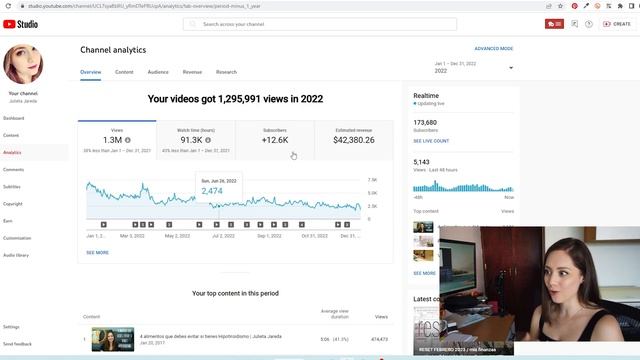Image resolution: width=640 pixels, height=360 pixels.
Task: Click the share page icon in address bar
Action: point(549,6)
